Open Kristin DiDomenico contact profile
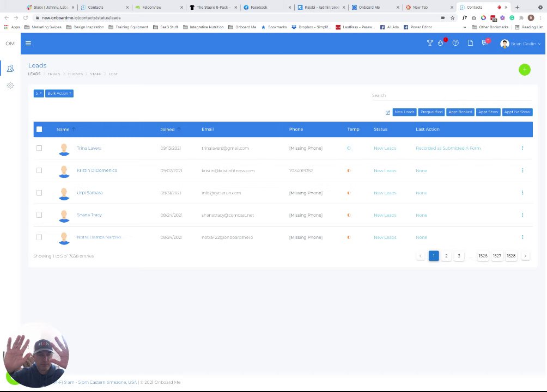The height and width of the screenshot is (392, 547). click(97, 170)
